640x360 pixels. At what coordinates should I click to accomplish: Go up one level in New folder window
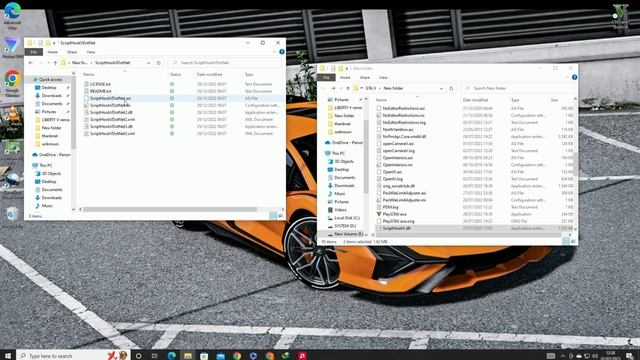(x=348, y=88)
